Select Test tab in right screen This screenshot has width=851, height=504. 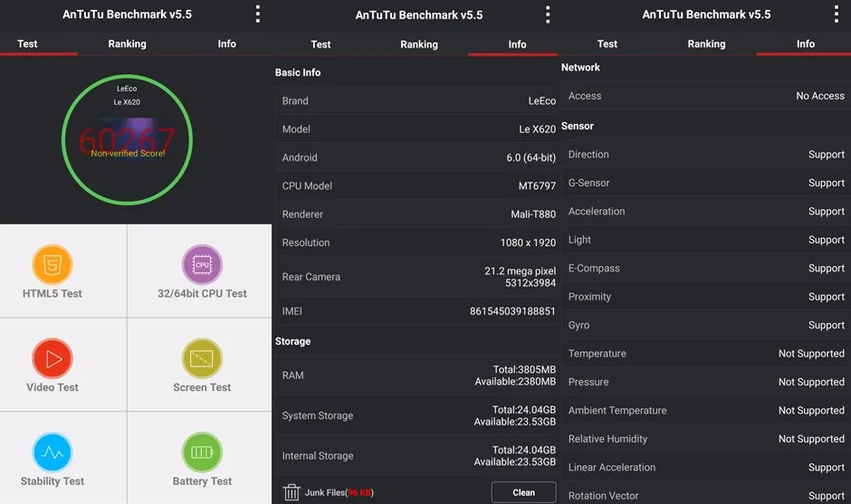(607, 44)
